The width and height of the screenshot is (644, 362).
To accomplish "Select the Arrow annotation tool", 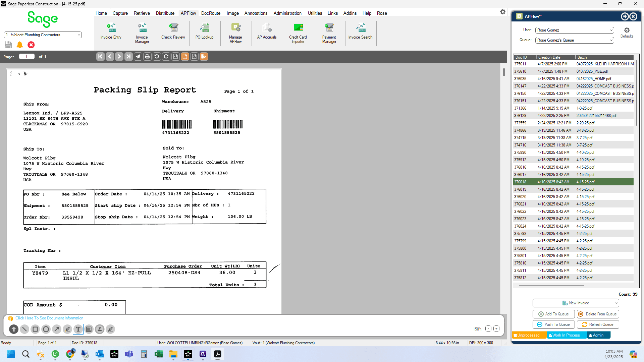I will pos(57,329).
